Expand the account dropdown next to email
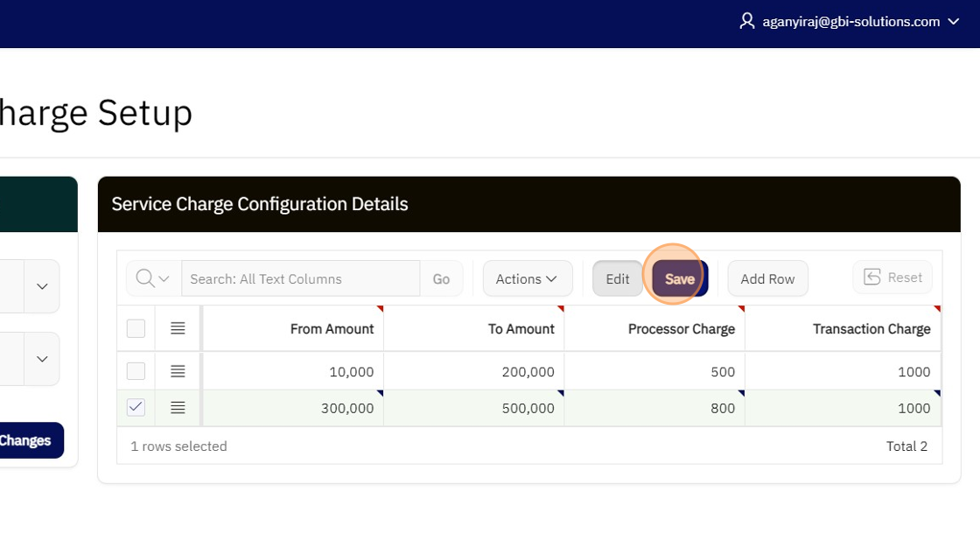The width and height of the screenshot is (980, 548). [954, 22]
